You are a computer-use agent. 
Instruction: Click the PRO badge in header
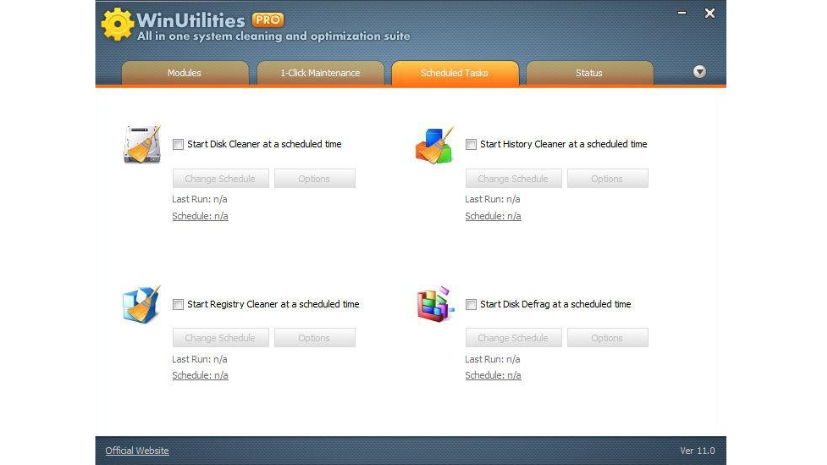[x=267, y=19]
